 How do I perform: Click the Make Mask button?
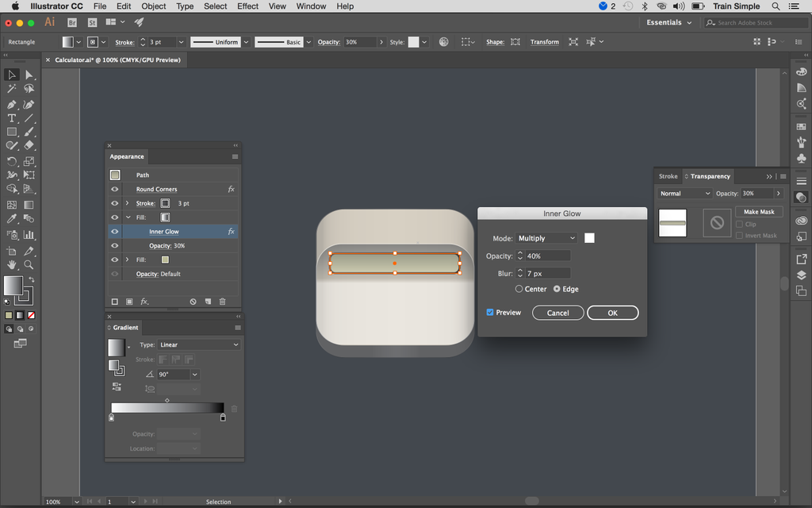pos(759,211)
